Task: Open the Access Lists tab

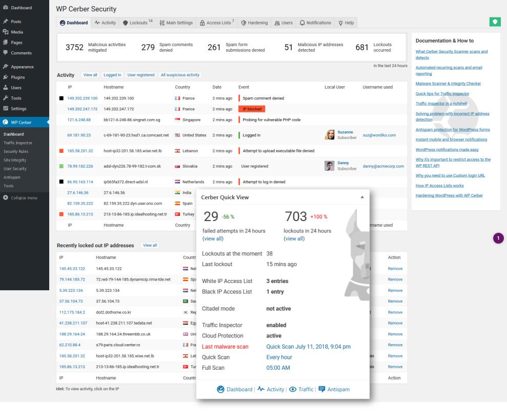Action: [217, 23]
